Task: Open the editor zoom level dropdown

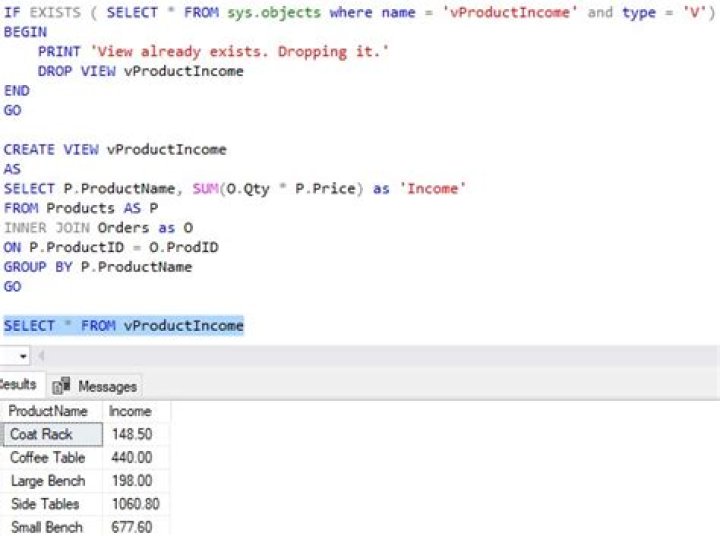Action: [x=23, y=357]
